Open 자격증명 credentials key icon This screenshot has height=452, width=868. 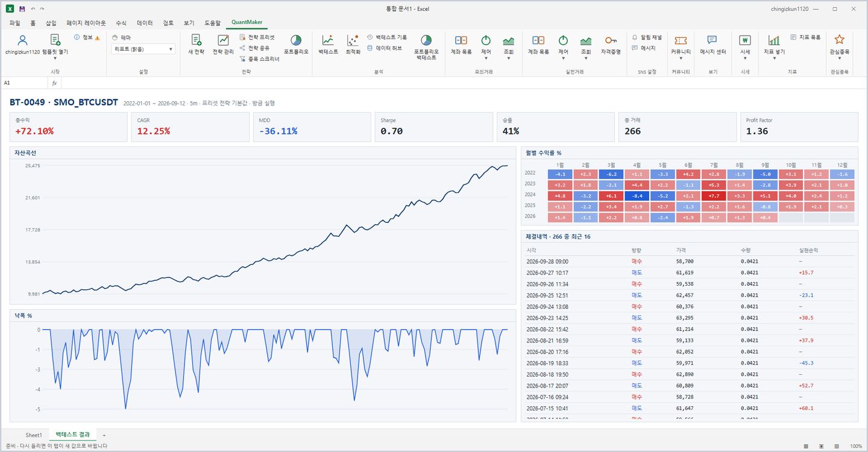click(611, 45)
